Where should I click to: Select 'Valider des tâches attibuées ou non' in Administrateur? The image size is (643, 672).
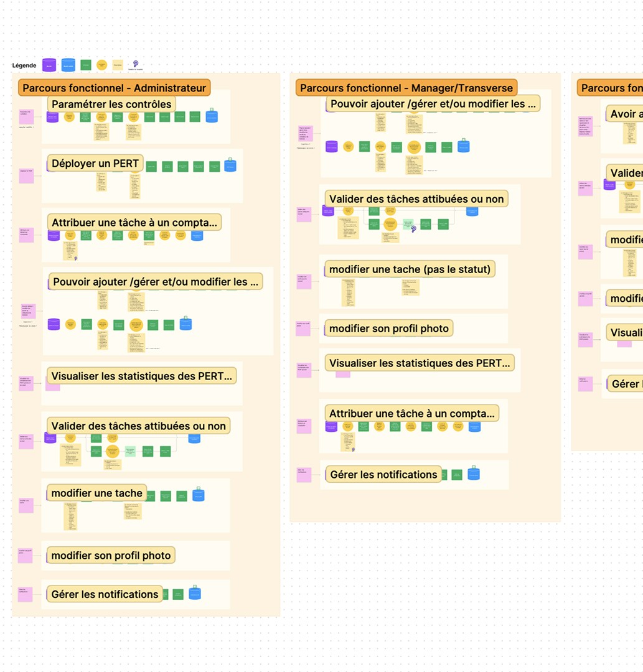coord(138,426)
